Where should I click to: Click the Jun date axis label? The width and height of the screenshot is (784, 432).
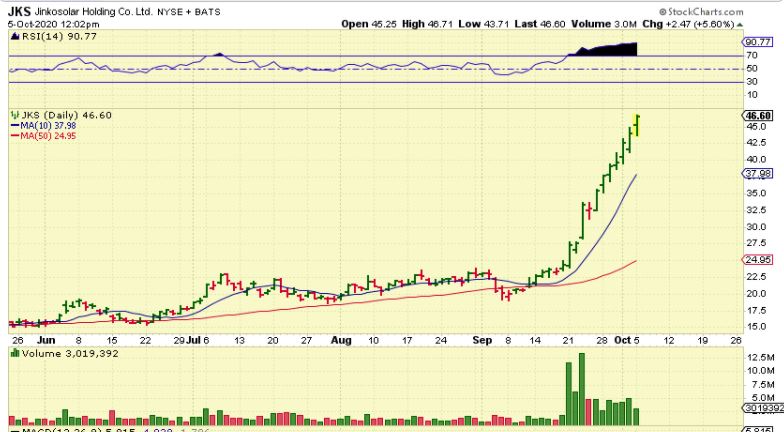46,340
